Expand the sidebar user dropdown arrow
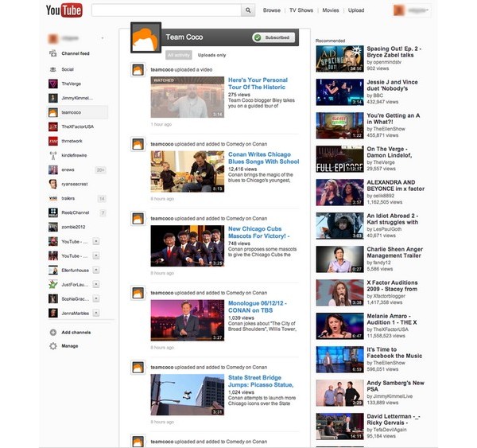This screenshot has height=448, width=477. [103, 38]
